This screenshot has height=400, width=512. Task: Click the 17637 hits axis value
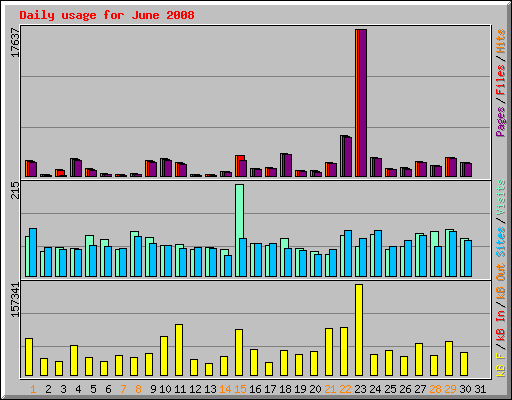click(15, 42)
